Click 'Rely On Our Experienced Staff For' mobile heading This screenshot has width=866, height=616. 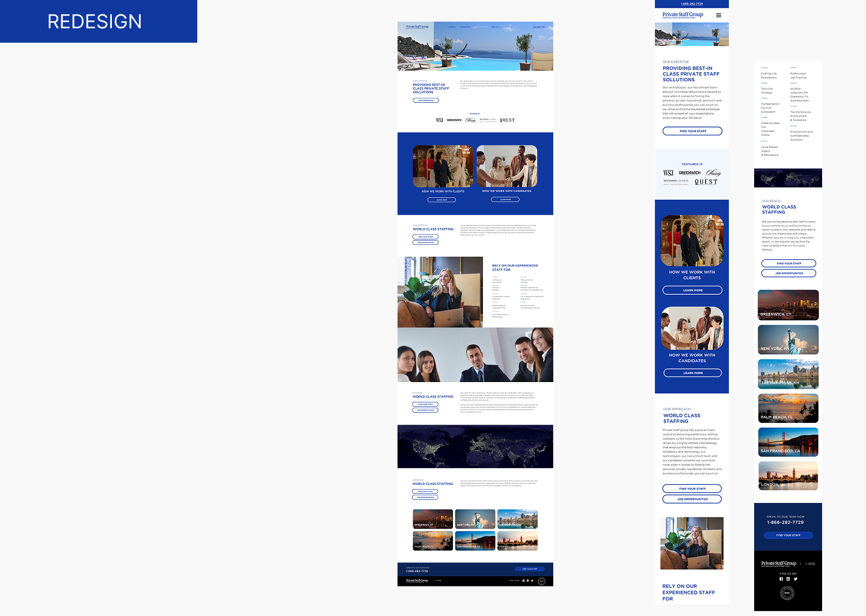[x=689, y=593]
